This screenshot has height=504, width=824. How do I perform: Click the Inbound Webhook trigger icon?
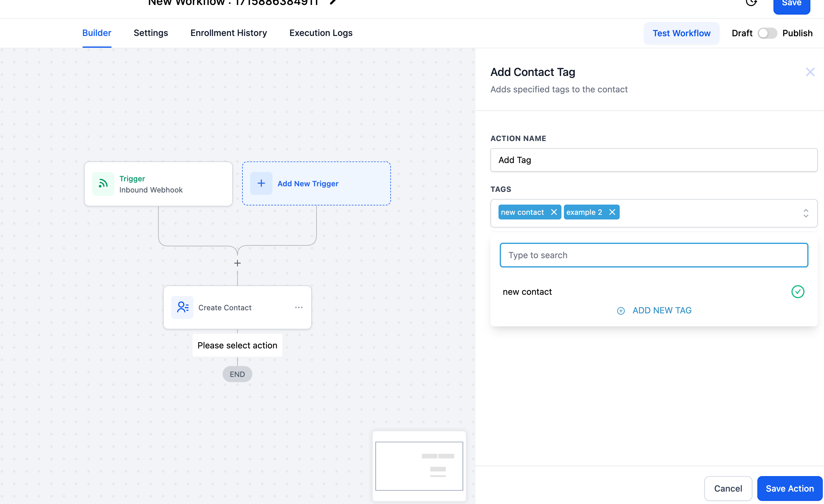tap(103, 183)
